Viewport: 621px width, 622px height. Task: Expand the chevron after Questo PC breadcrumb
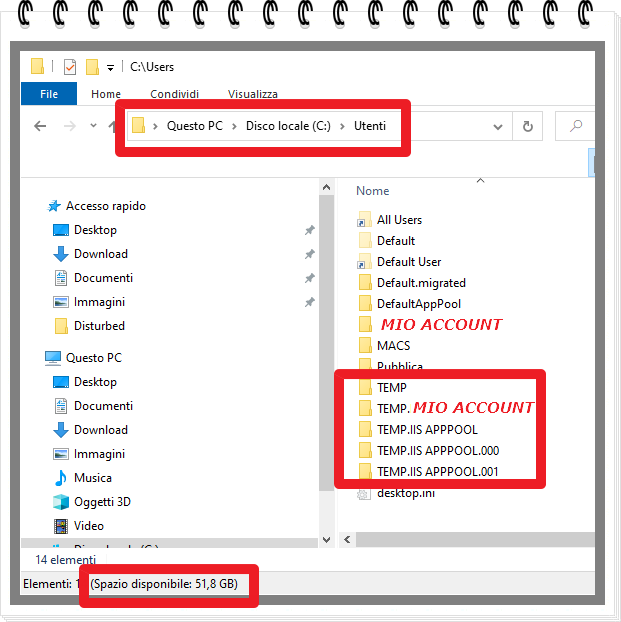(234, 126)
